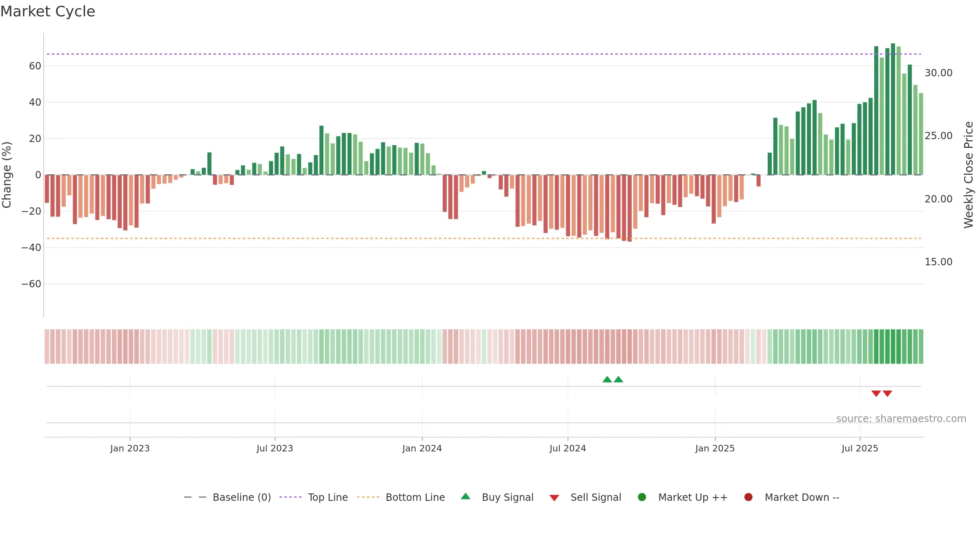Click the Market Up ++ legend label
Viewport: 980px width, 551px height.
[693, 497]
